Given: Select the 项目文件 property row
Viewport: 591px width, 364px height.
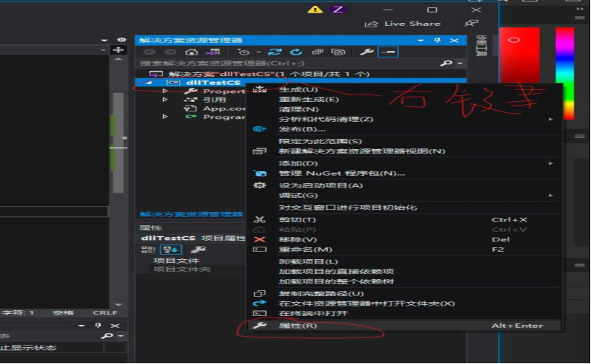Looking at the screenshot, I should tap(191, 261).
